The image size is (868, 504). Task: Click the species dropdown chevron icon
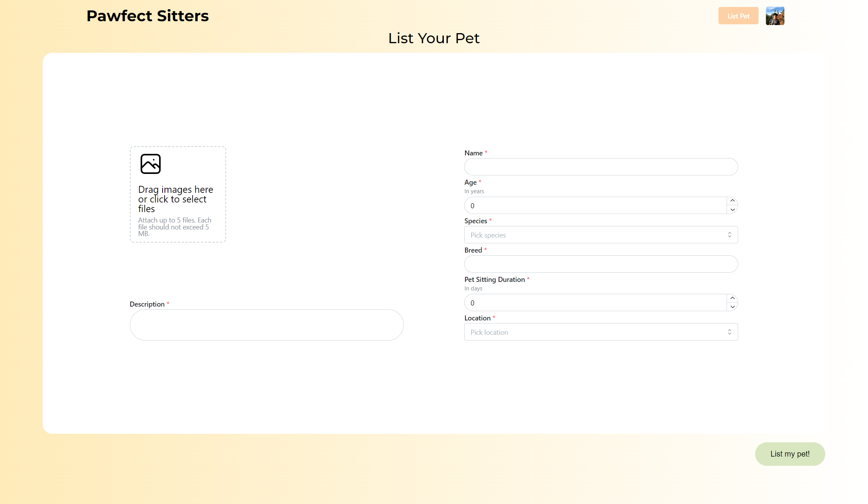pyautogui.click(x=729, y=235)
